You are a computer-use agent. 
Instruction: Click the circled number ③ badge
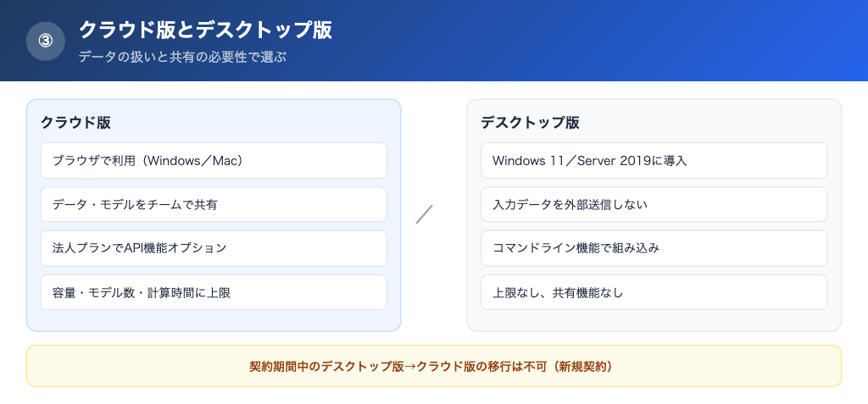(46, 41)
